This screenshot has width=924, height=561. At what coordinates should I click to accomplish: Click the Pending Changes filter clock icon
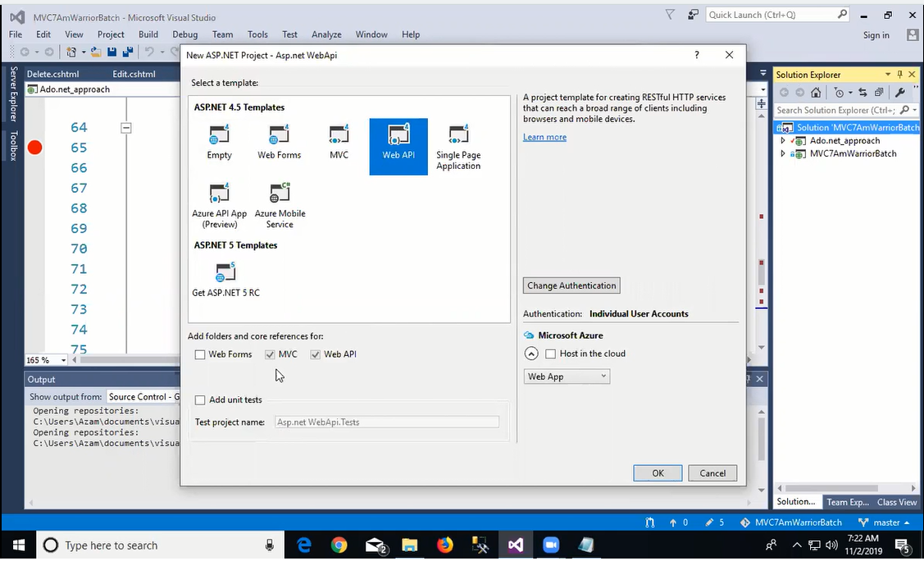coord(840,93)
